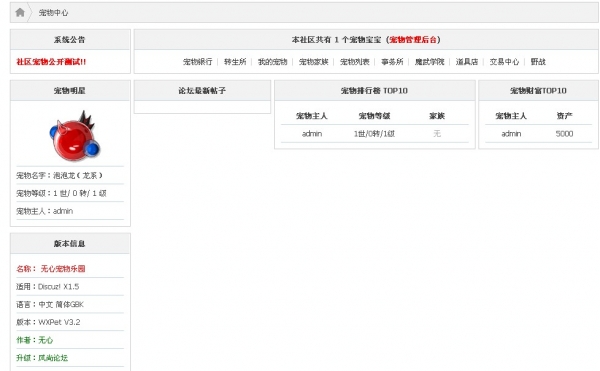Select the 宠物家族 menu item
The image size is (600, 371).
coord(314,62)
